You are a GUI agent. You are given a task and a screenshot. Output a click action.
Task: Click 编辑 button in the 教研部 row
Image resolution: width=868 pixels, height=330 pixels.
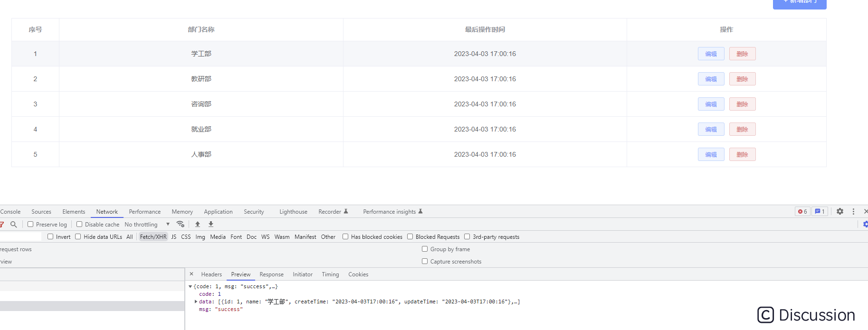(x=711, y=79)
